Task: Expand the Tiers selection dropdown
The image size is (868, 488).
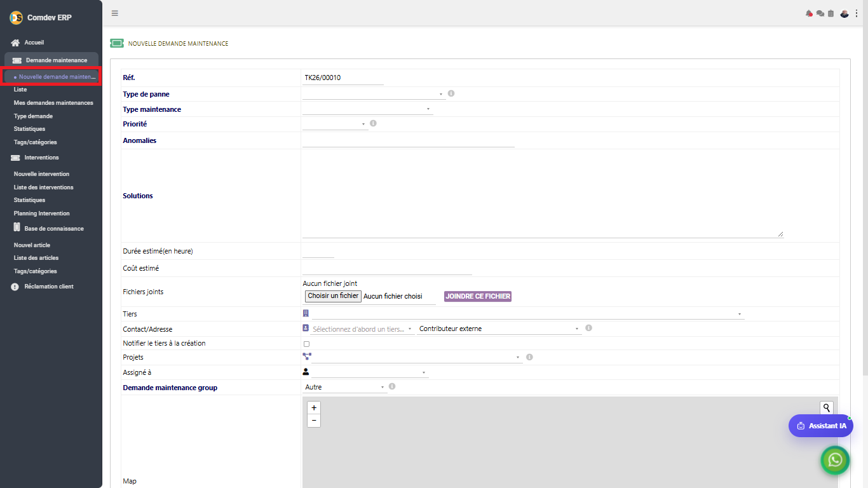Action: [528, 314]
